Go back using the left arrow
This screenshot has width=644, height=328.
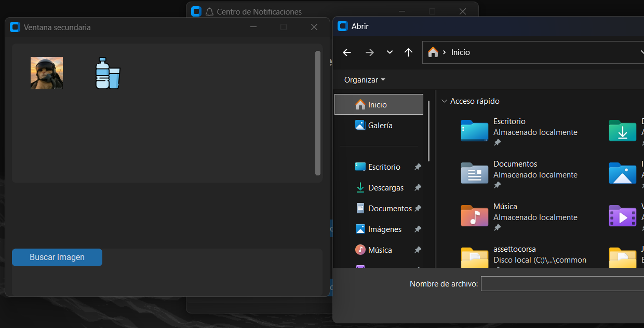347,52
